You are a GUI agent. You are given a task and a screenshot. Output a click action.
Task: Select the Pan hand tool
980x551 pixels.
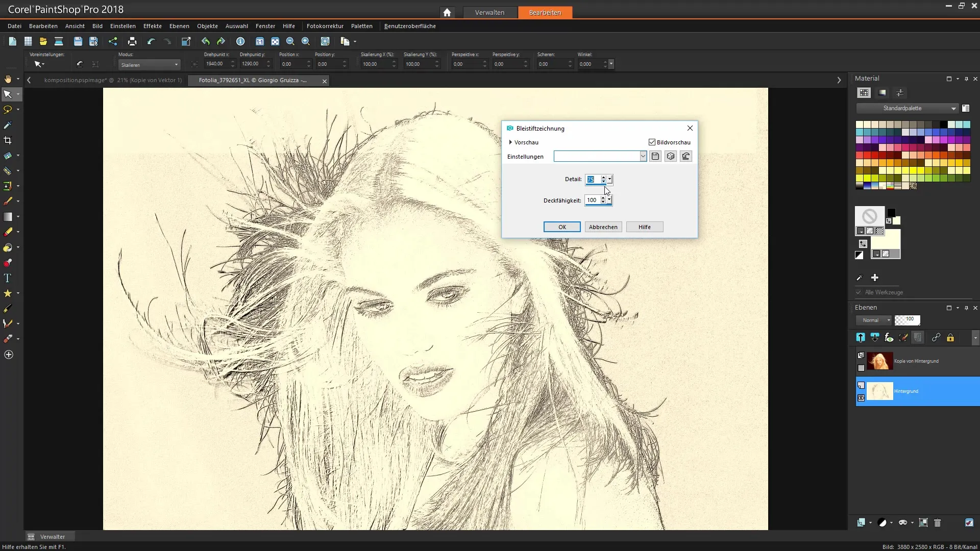pyautogui.click(x=8, y=79)
